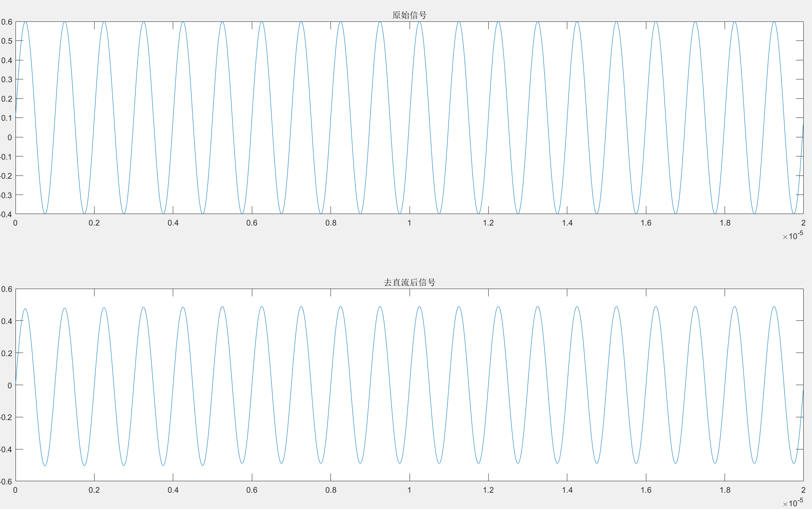812x509 pixels.
Task: Click y-axis zero label of bottom plot
Action: click(10, 385)
